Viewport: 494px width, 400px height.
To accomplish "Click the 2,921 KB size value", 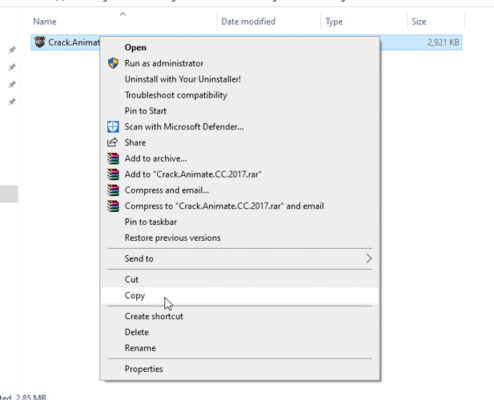I will click(x=443, y=42).
